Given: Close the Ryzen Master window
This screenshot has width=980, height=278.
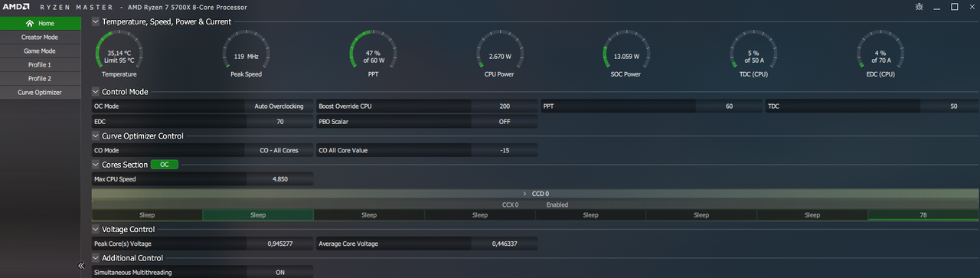Looking at the screenshot, I should [972, 7].
